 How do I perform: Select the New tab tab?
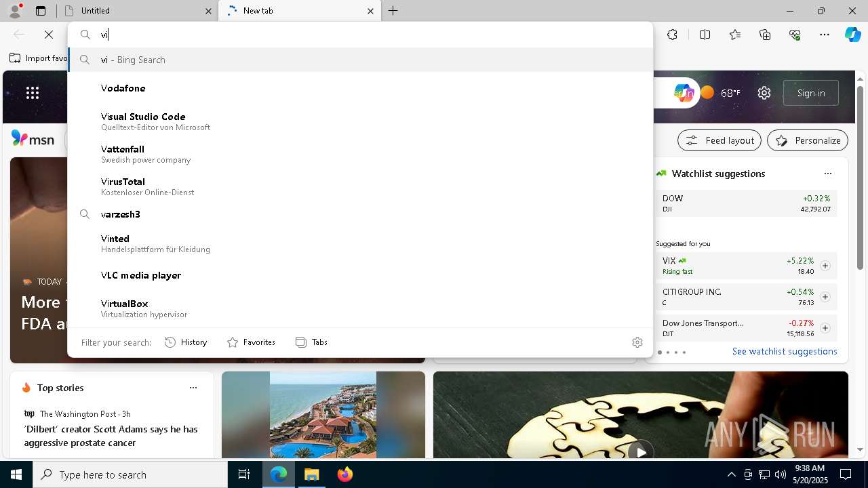pos(299,11)
